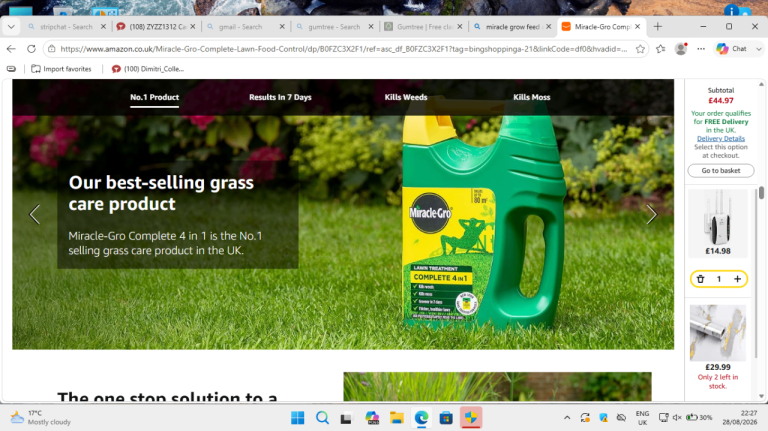This screenshot has height=431, width=768.
Task: View site information padlock icon in address bar
Action: coord(51,49)
